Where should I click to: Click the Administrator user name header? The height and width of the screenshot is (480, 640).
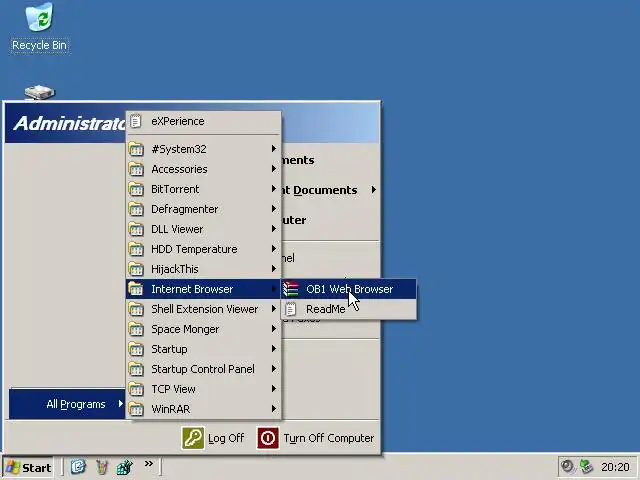[x=70, y=124]
